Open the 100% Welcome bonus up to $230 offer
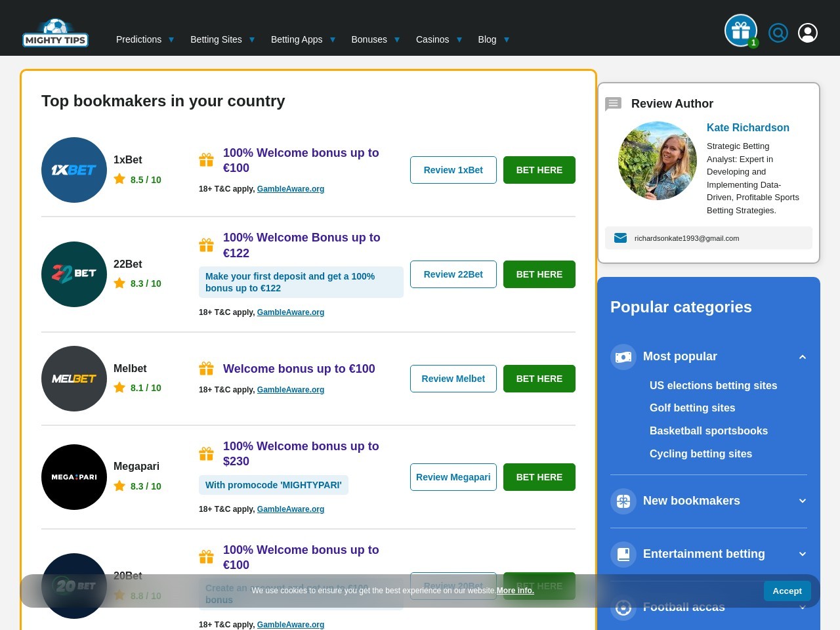 [301, 453]
